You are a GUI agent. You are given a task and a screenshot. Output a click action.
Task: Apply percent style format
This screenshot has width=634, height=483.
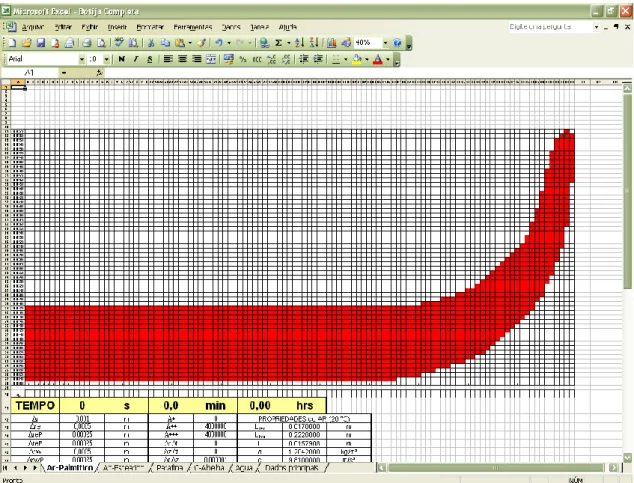tap(243, 59)
